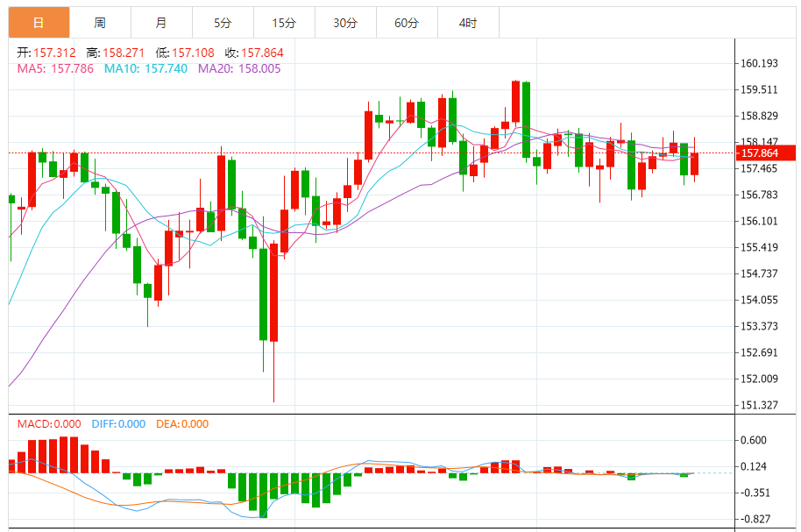The height and width of the screenshot is (532, 801).
Task: Click the 156.101 price axis label
Action: click(x=759, y=221)
